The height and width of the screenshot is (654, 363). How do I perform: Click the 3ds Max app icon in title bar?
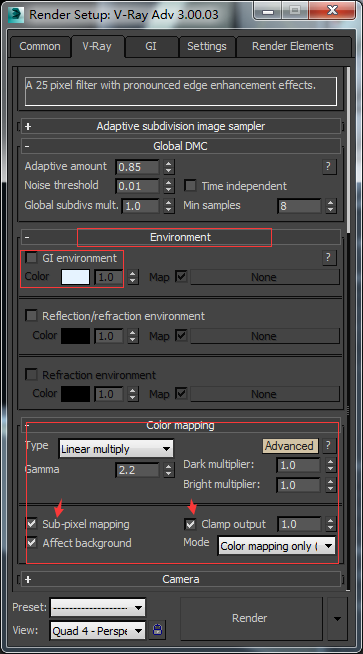15,15
